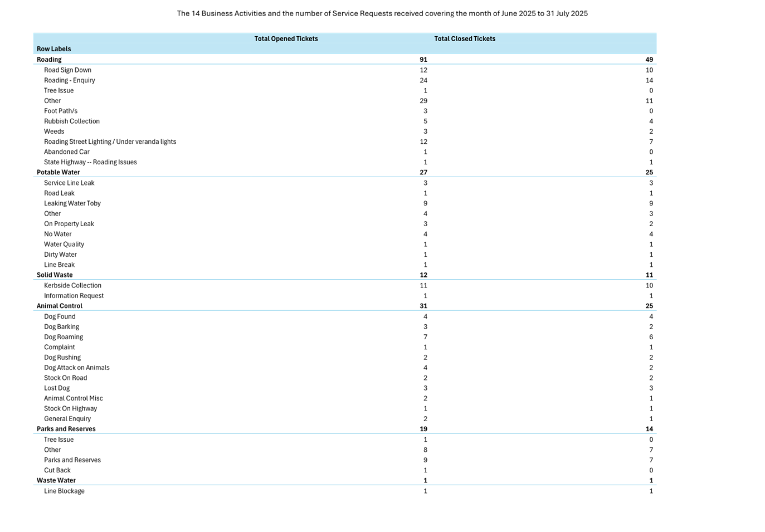Select the Waste Water category row
The image size is (765, 532).
pyautogui.click(x=56, y=481)
